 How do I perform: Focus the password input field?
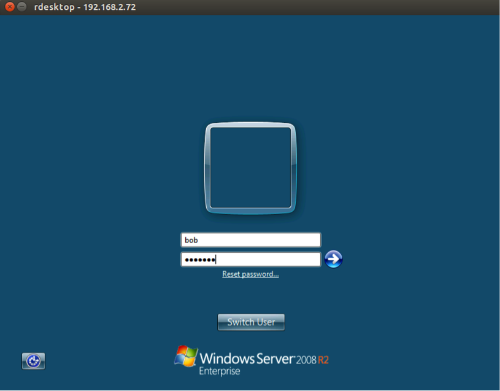tap(251, 259)
